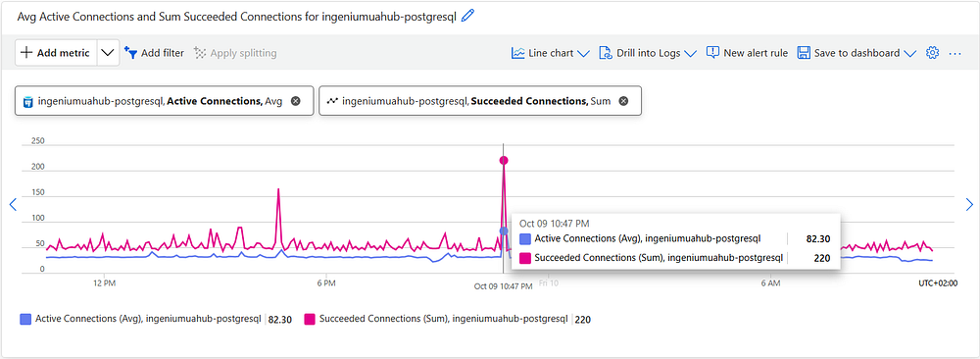Click the 6 PM axis label
The image size is (980, 359).
point(326,283)
